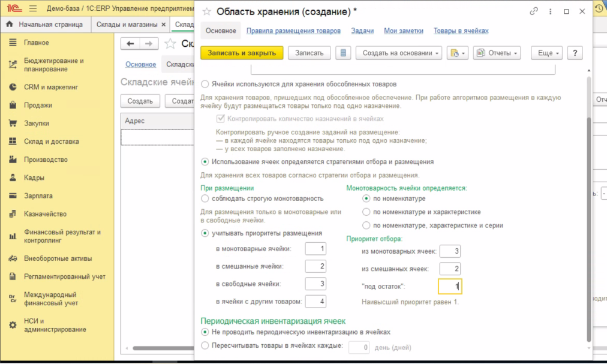Click the back arrow navigation button

coord(131,43)
